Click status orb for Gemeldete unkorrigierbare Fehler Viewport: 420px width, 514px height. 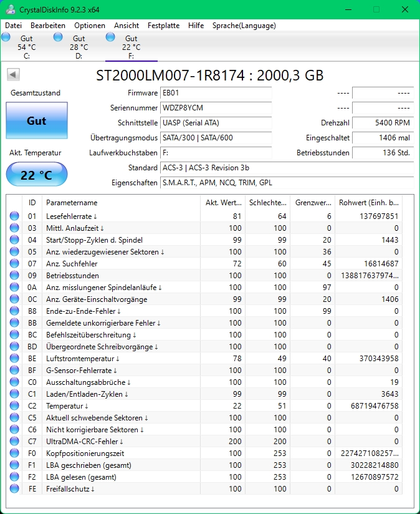point(14,322)
